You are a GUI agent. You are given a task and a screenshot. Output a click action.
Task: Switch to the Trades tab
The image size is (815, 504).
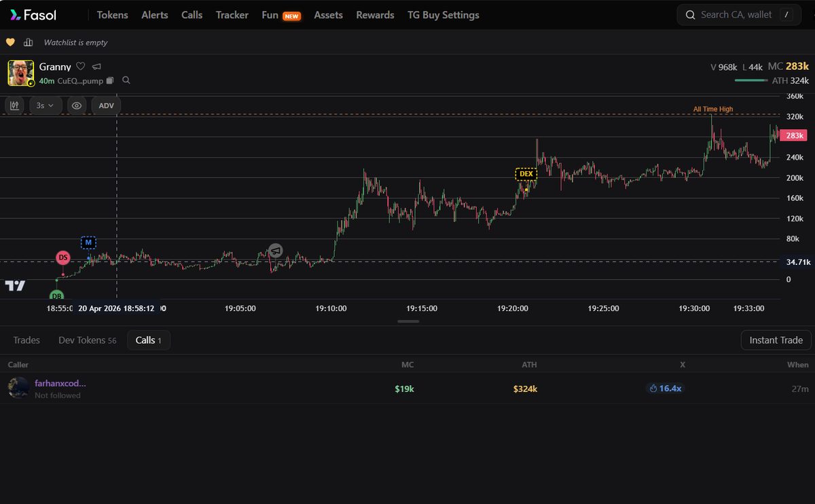(x=26, y=340)
